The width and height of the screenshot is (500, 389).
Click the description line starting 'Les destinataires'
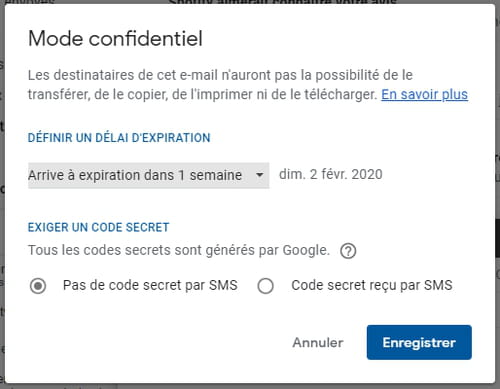click(x=220, y=75)
